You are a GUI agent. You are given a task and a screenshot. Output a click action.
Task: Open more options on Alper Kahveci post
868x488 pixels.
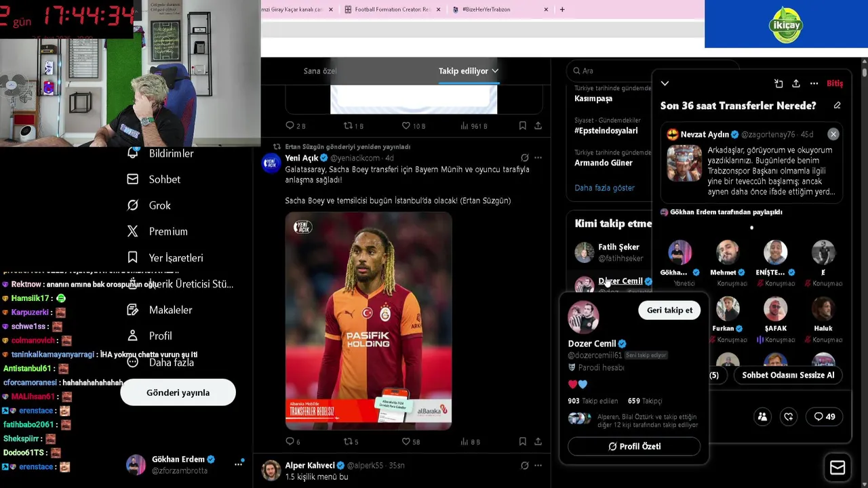tap(538, 466)
